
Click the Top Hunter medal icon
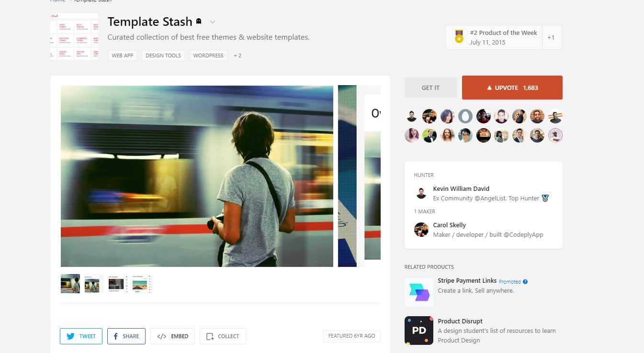(x=545, y=198)
